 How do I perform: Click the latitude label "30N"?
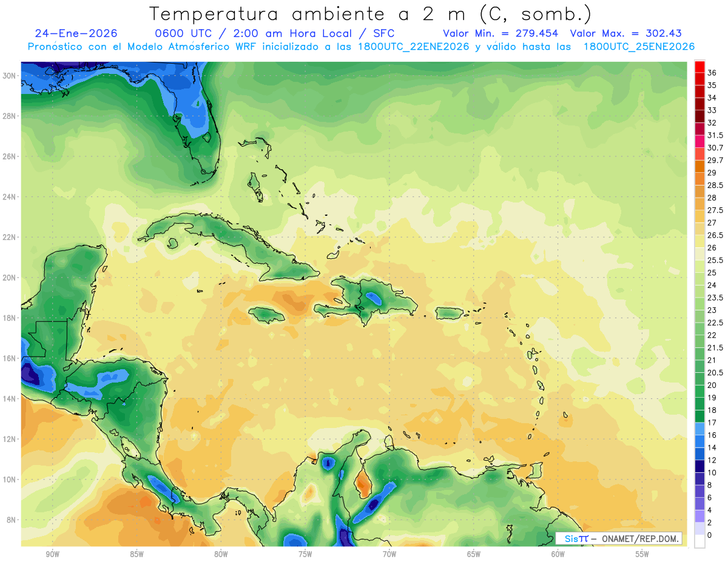click(10, 75)
